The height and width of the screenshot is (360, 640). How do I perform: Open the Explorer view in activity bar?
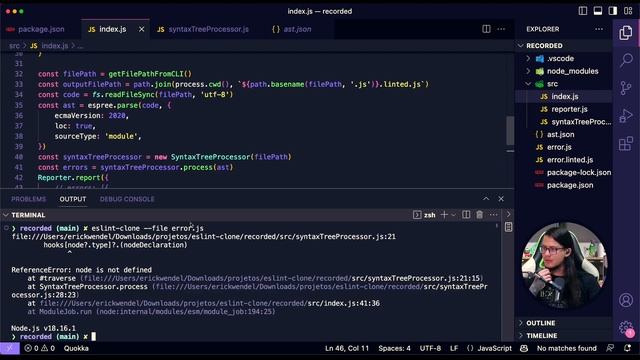626,33
